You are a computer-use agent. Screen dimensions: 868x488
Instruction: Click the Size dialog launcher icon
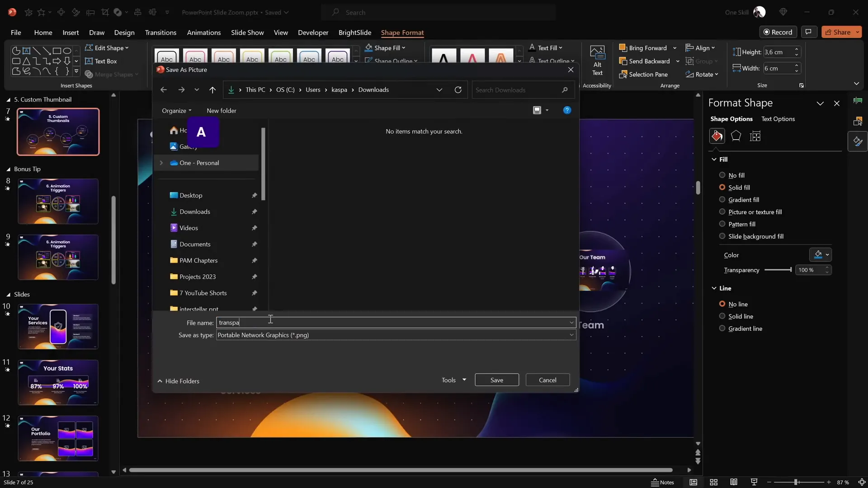click(x=802, y=85)
